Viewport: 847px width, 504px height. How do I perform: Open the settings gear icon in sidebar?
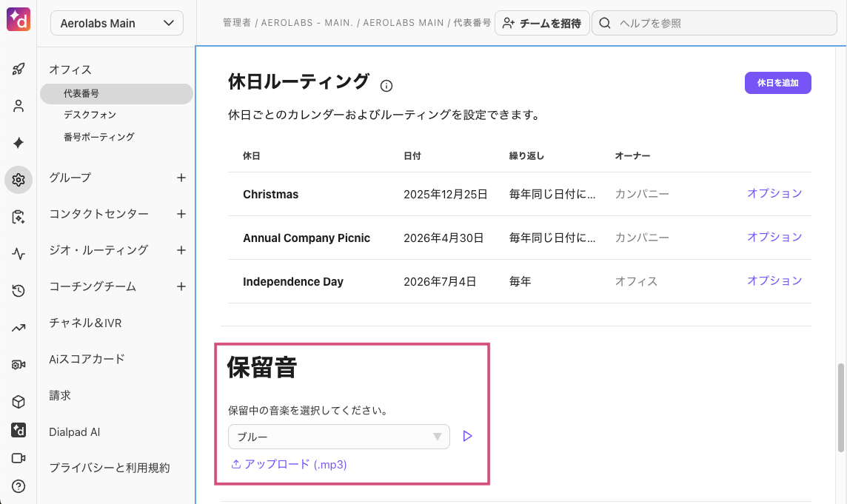point(19,180)
